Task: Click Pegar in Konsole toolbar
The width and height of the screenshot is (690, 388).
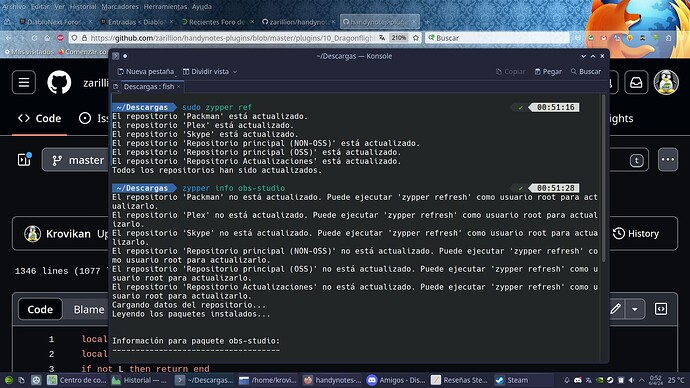Action: tap(548, 72)
